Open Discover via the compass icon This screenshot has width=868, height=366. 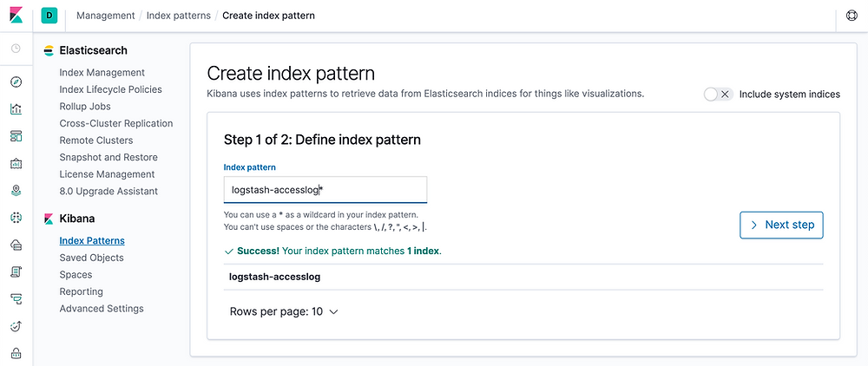pyautogui.click(x=16, y=82)
